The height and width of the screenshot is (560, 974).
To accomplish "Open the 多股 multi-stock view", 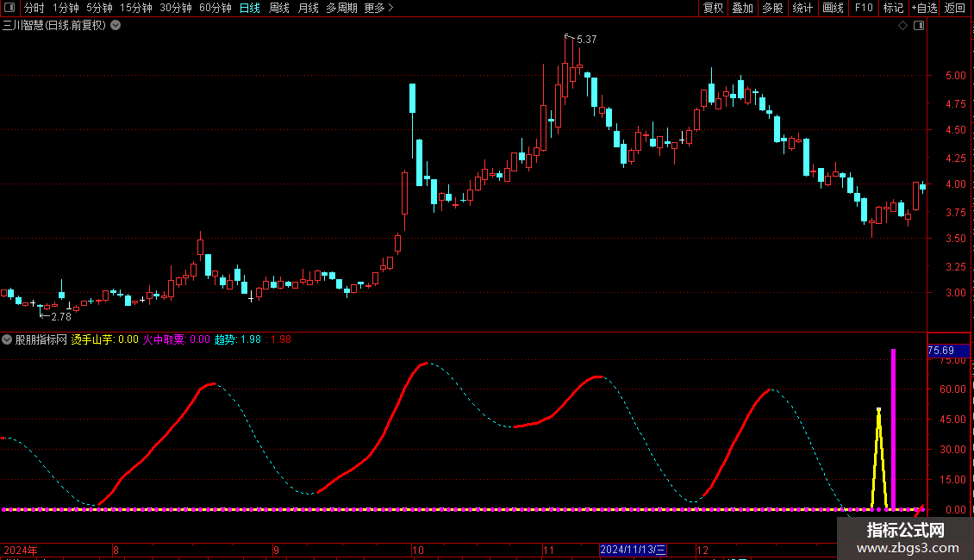I will (772, 8).
